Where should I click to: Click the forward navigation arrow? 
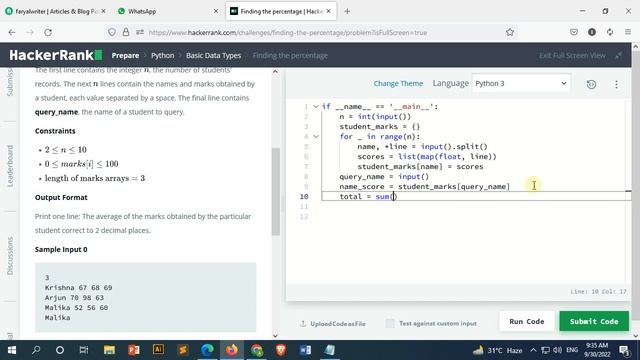[30, 32]
